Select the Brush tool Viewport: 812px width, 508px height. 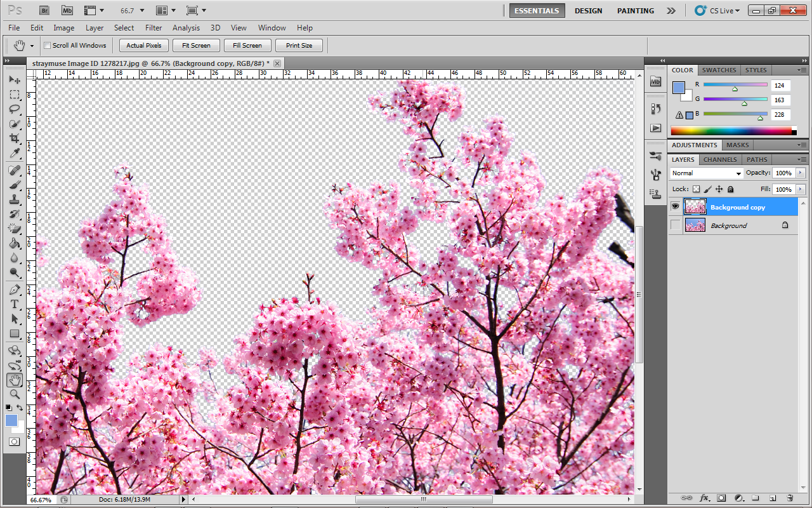15,185
